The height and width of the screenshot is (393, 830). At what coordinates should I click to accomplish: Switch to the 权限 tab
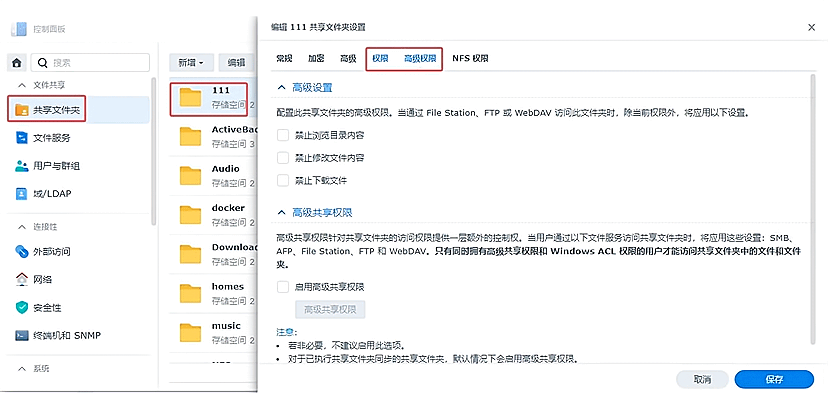click(380, 58)
